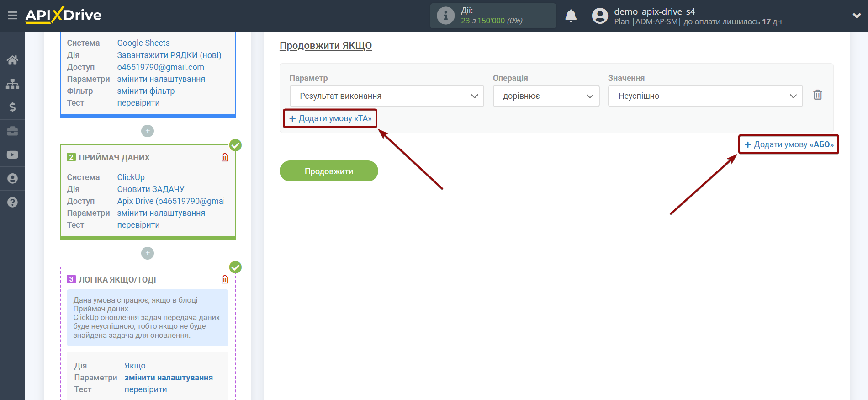Click Якщо action link in logic block
Viewport: 868px width, 400px height.
135,366
